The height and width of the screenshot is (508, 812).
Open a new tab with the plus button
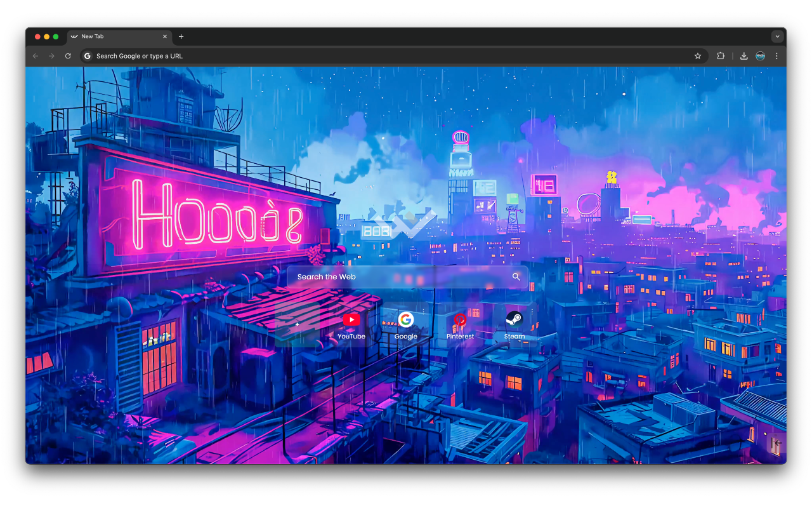181,37
